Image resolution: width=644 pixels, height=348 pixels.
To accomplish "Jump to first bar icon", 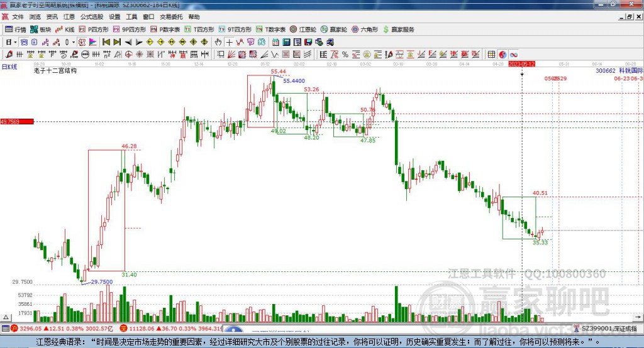I will click(106, 42).
